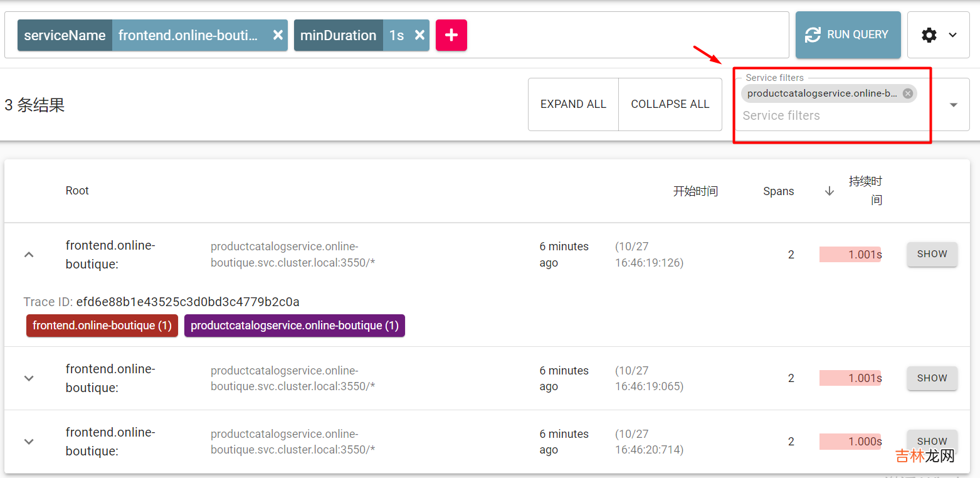Expand the third trace row chevron
Screen dimensions: 980x478
coord(29,442)
